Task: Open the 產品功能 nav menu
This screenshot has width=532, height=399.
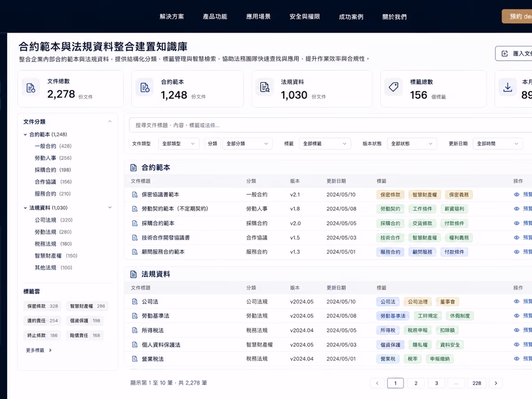Action: 215,16
